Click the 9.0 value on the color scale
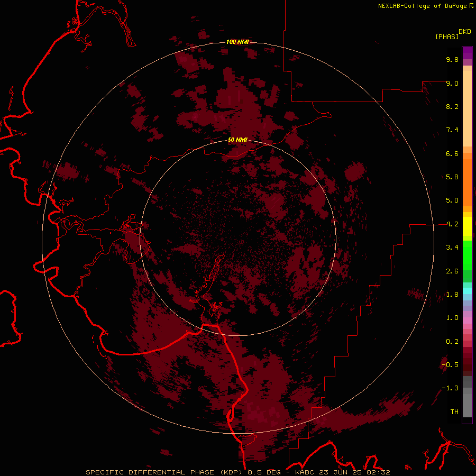 pyautogui.click(x=452, y=83)
